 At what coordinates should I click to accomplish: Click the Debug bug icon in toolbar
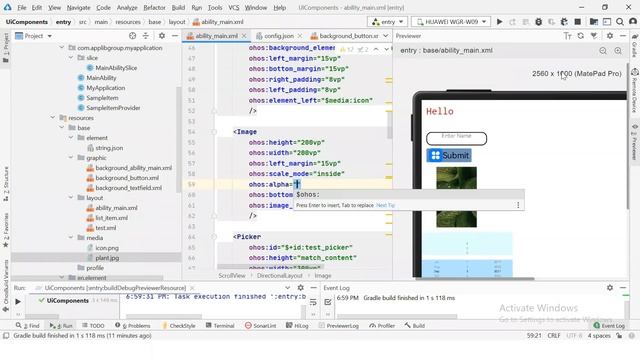538,22
